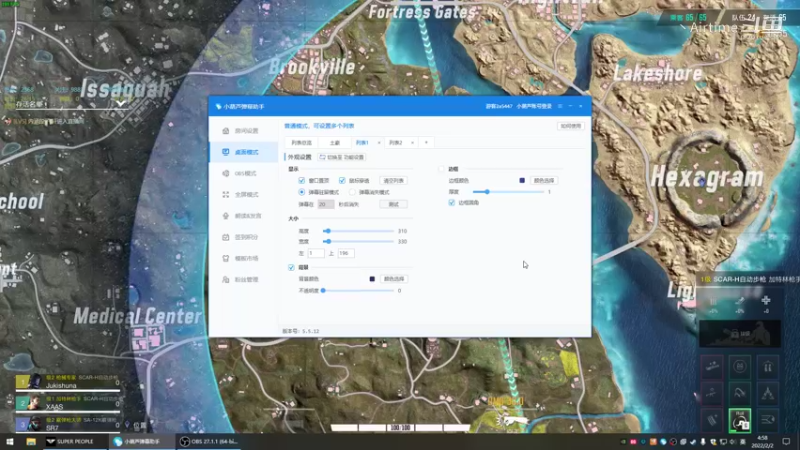The image size is (800, 450).
Task: Select the 弹幕消失模式 radio button
Action: [x=353, y=192]
